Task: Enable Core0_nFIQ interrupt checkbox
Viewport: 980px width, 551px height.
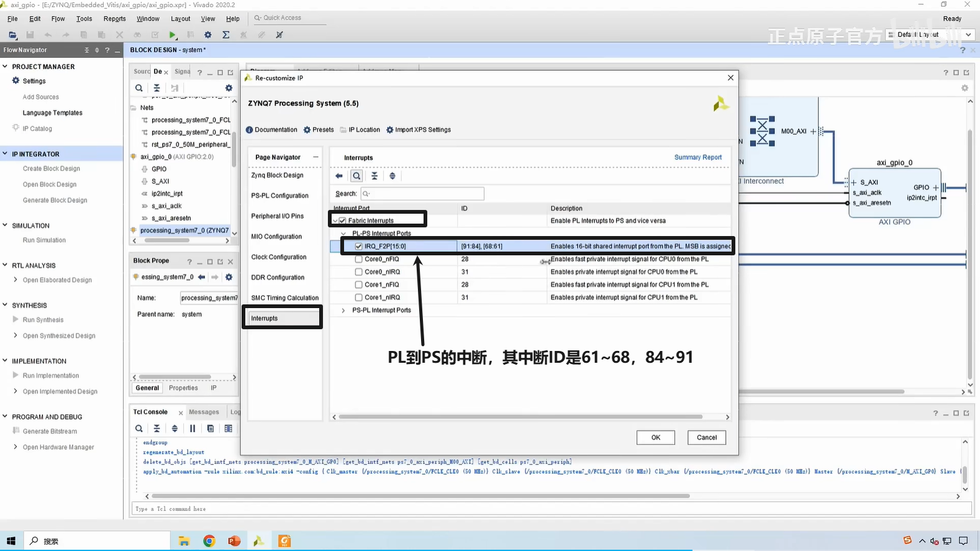Action: 358,259
